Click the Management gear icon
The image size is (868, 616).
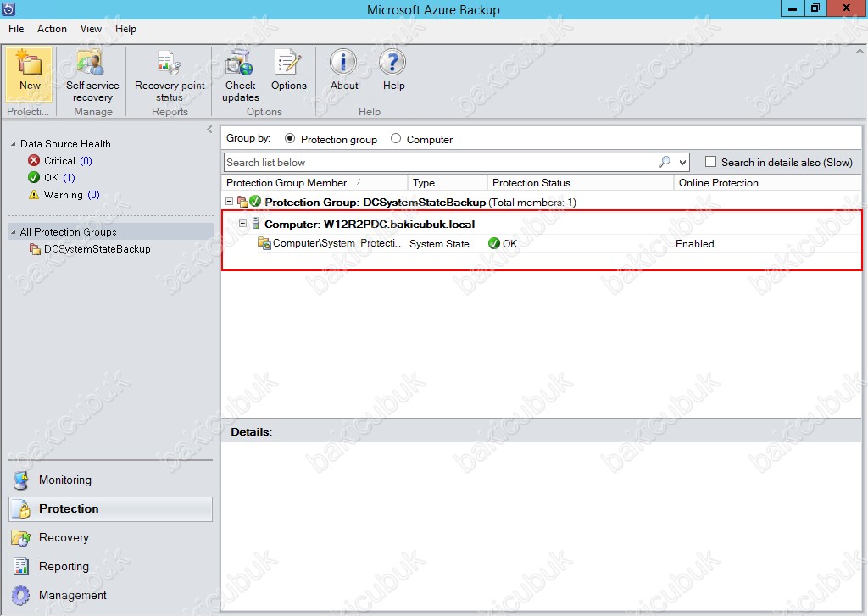coord(21,595)
